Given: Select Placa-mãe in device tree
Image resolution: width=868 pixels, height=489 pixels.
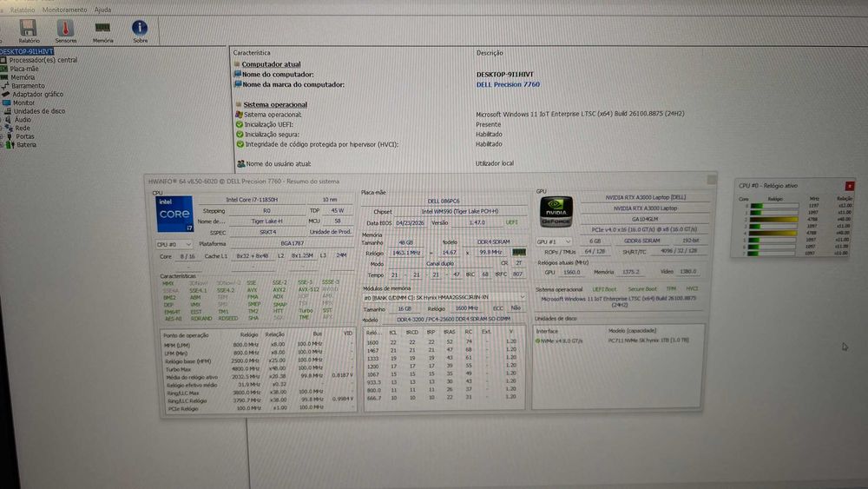Looking at the screenshot, I should click(23, 69).
